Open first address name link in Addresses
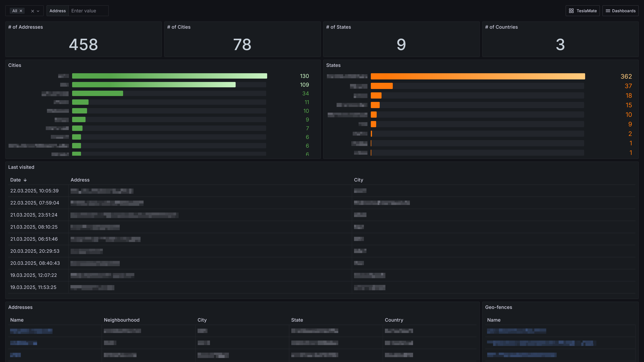Image resolution: width=644 pixels, height=362 pixels. click(x=31, y=331)
